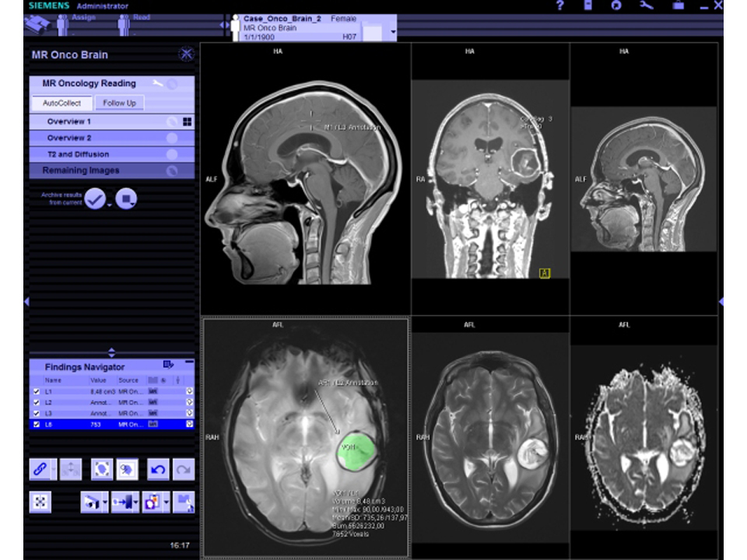Toggle the Remaining Images status circle
Screen dimensions: 747x560
pos(172,170)
